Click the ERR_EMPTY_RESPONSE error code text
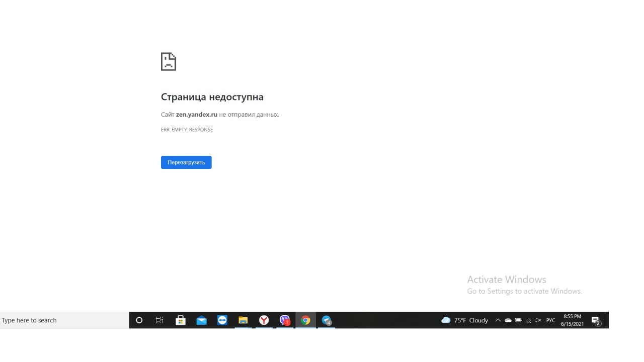644x362 pixels. (187, 130)
